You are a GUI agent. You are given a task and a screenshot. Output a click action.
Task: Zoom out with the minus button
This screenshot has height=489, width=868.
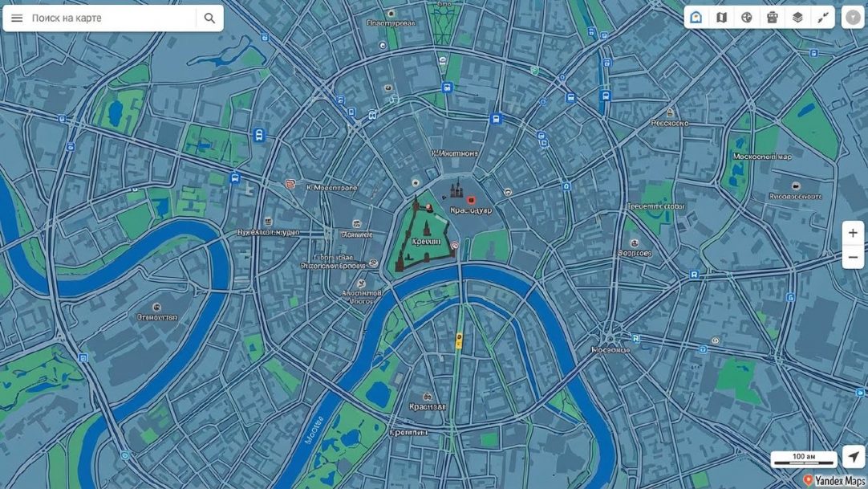pyautogui.click(x=853, y=258)
